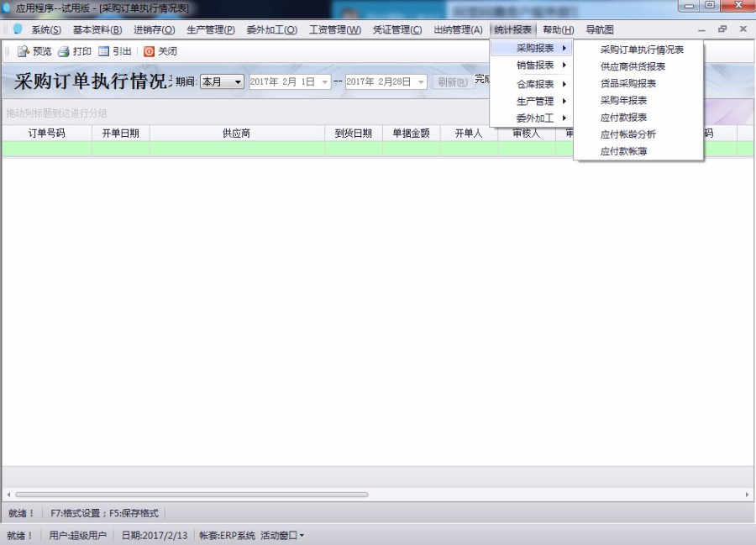Click the group-by hint area 拖动列标题到这进行分组
756x545 pixels.
click(x=56, y=113)
